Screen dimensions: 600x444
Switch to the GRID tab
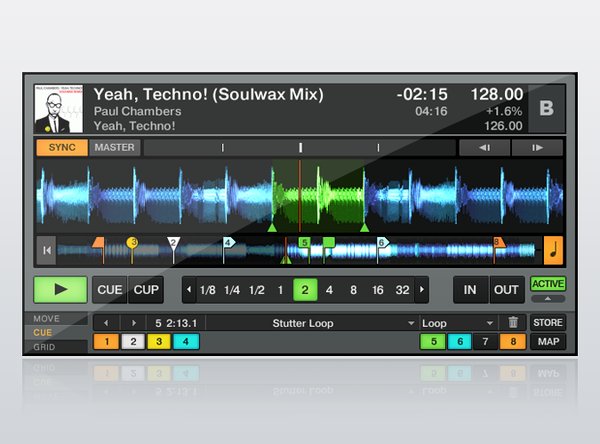pos(45,346)
